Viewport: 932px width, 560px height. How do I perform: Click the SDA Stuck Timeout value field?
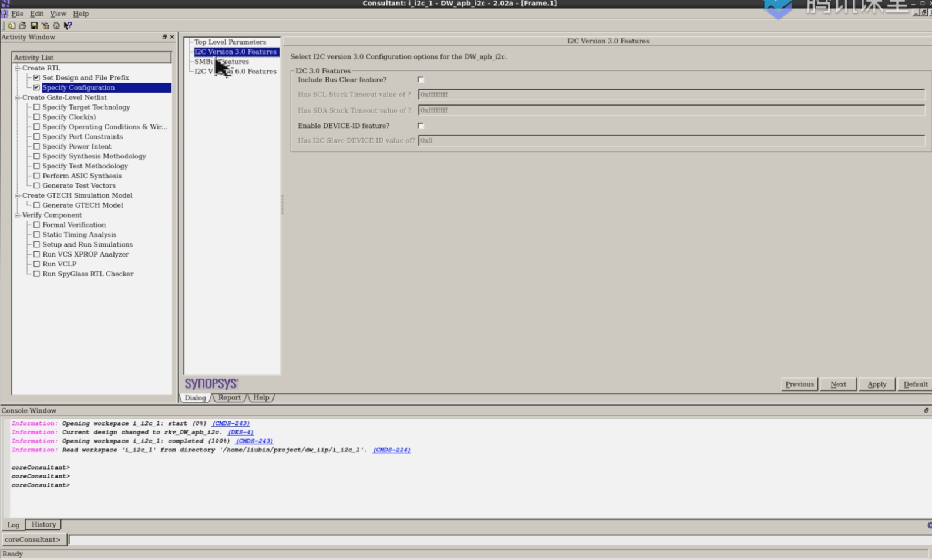[671, 110]
